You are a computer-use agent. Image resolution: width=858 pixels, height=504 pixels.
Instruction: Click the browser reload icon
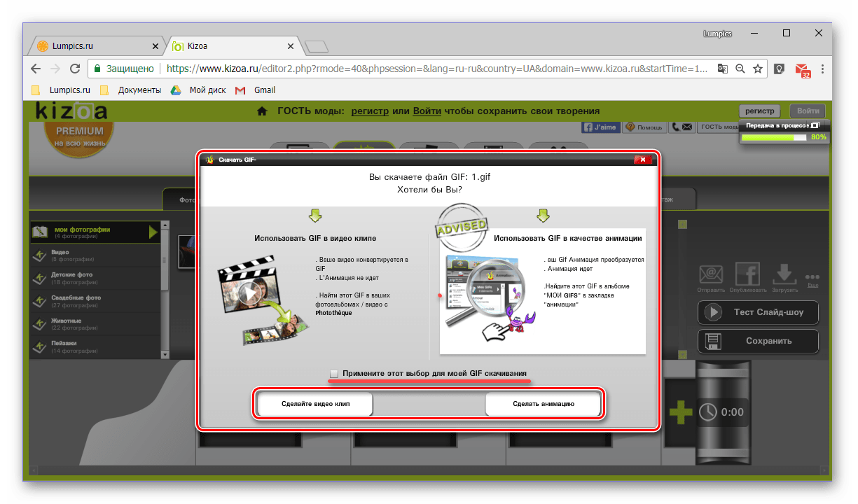75,69
